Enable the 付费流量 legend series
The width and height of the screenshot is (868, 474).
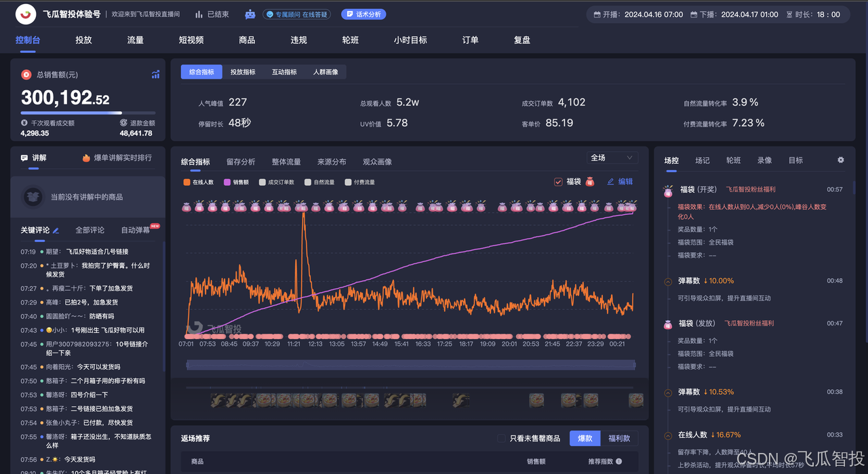coord(360,182)
